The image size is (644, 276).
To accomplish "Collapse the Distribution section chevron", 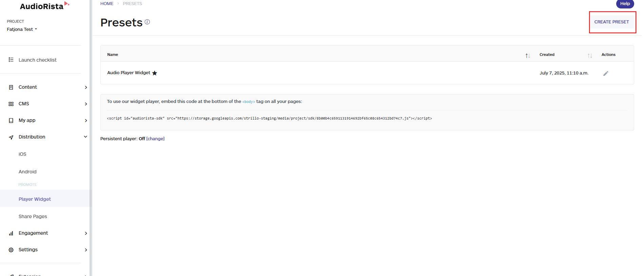I will coord(85,137).
